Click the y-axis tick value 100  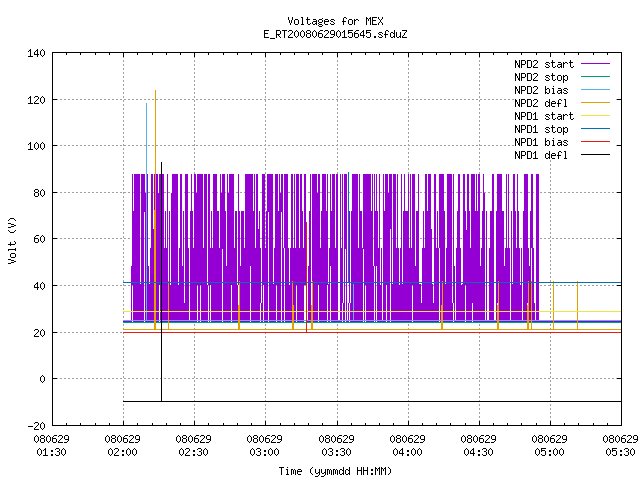pyautogui.click(x=36, y=146)
